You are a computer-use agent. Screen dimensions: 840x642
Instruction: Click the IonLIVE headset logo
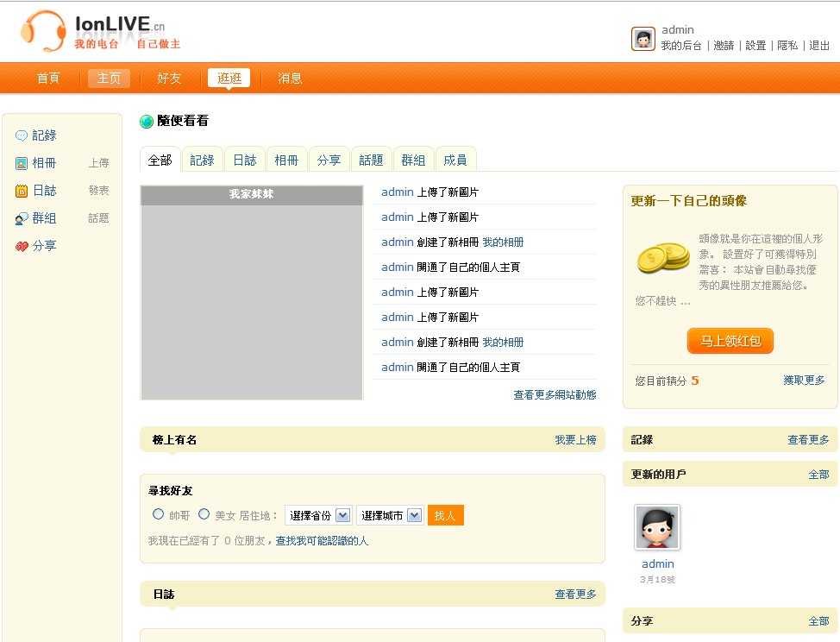43,30
